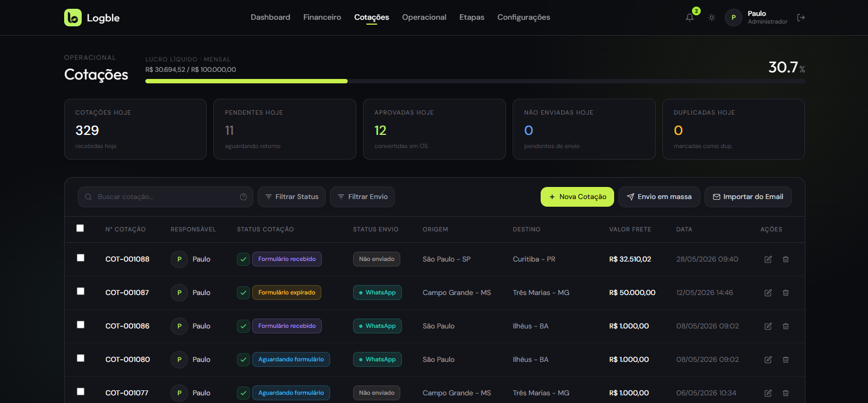The image size is (868, 403).
Task: Click the Envio em massa button
Action: pos(659,197)
